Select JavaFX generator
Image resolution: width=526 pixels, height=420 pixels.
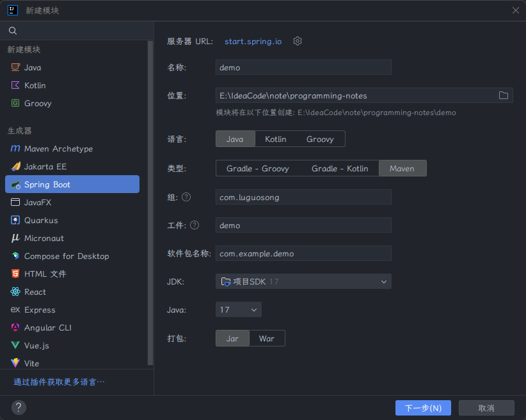tap(72, 202)
